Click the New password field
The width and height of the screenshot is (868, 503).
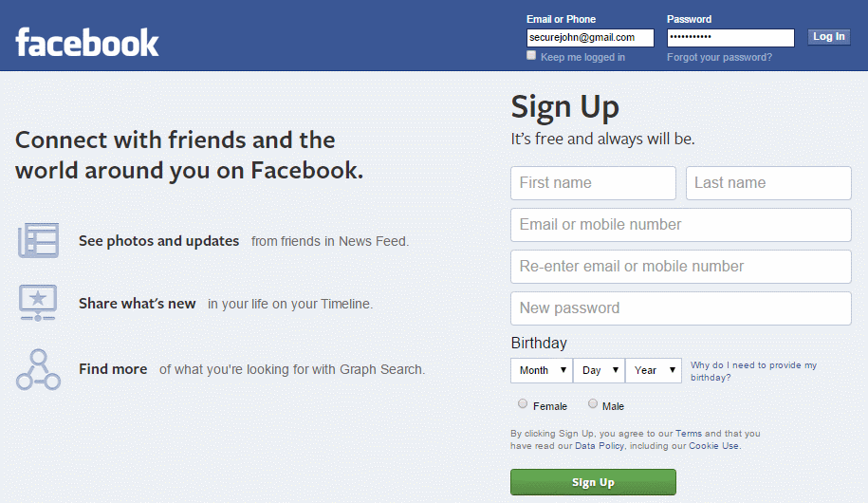pyautogui.click(x=680, y=308)
